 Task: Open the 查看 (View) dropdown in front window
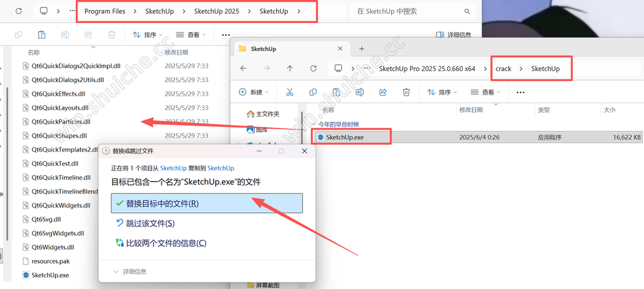(x=485, y=92)
